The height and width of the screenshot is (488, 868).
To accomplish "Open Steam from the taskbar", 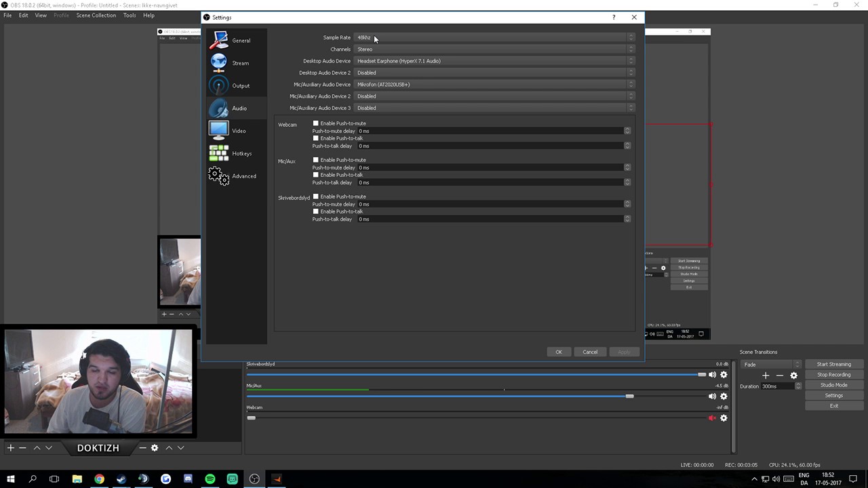I will (121, 479).
